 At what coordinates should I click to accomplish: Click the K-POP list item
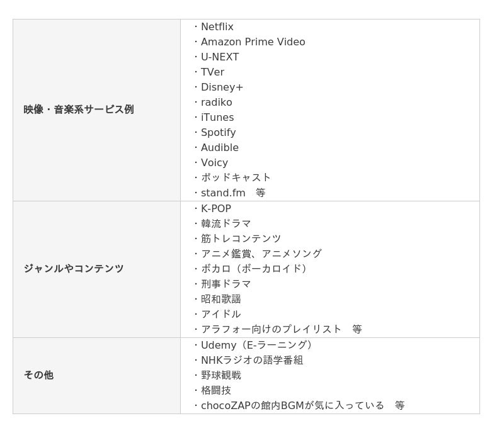[216, 209]
